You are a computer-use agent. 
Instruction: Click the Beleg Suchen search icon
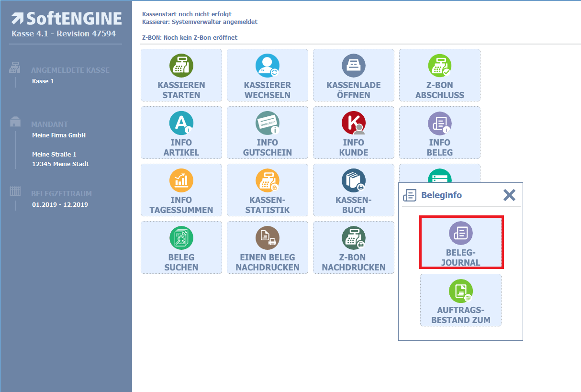pos(181,238)
